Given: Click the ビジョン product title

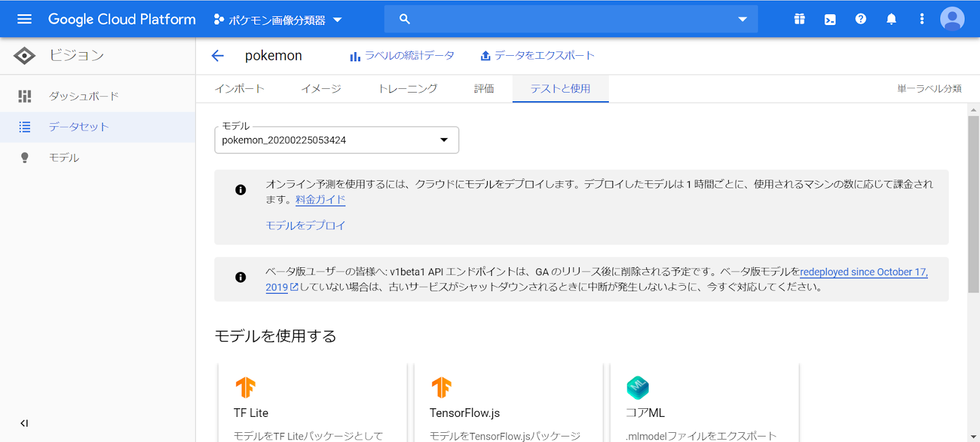Looking at the screenshot, I should pyautogui.click(x=77, y=55).
